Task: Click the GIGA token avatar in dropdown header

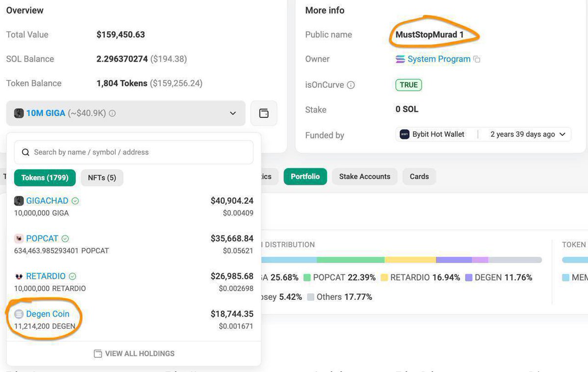Action: coord(19,113)
